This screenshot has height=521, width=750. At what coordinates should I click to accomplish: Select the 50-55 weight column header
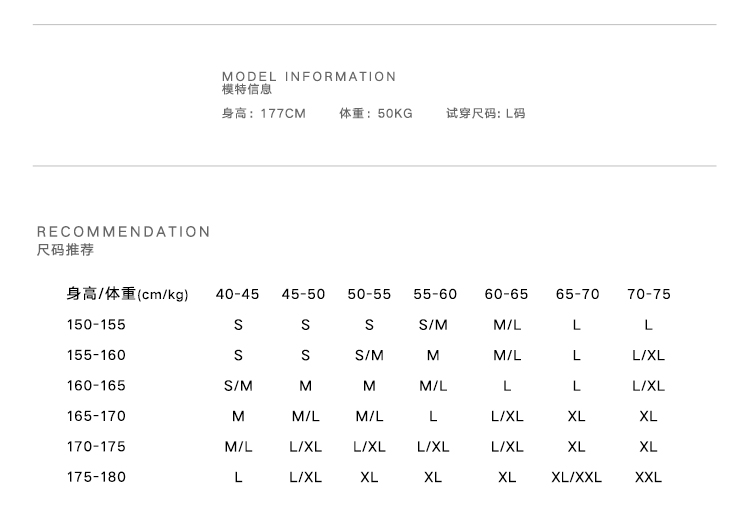pyautogui.click(x=369, y=294)
